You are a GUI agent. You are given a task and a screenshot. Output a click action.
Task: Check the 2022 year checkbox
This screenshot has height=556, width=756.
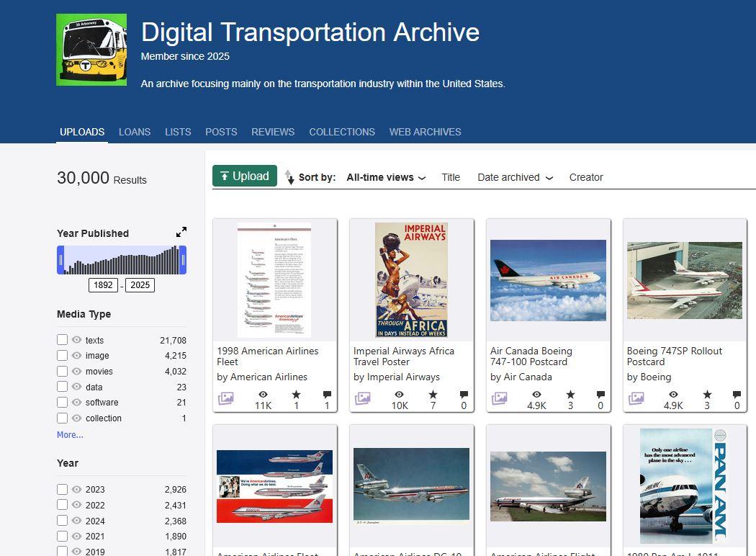coord(62,505)
